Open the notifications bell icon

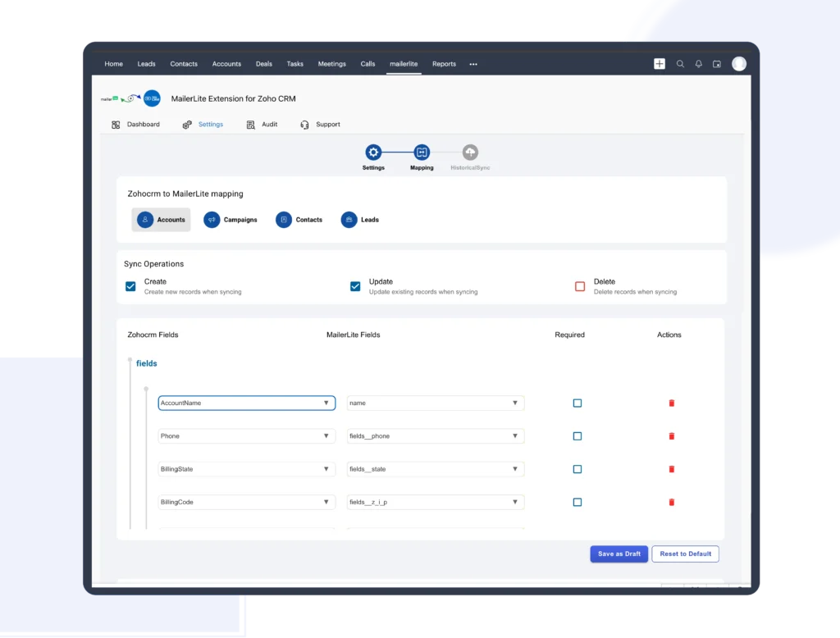(x=699, y=64)
